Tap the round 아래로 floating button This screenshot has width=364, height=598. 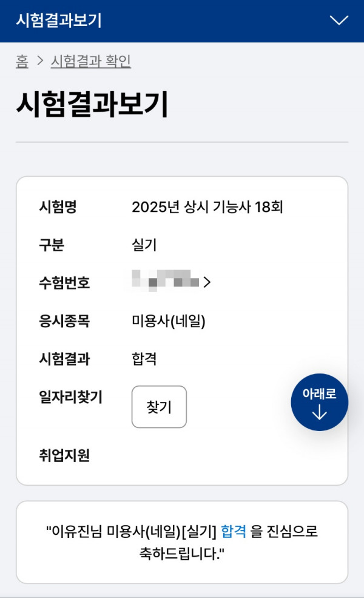319,402
